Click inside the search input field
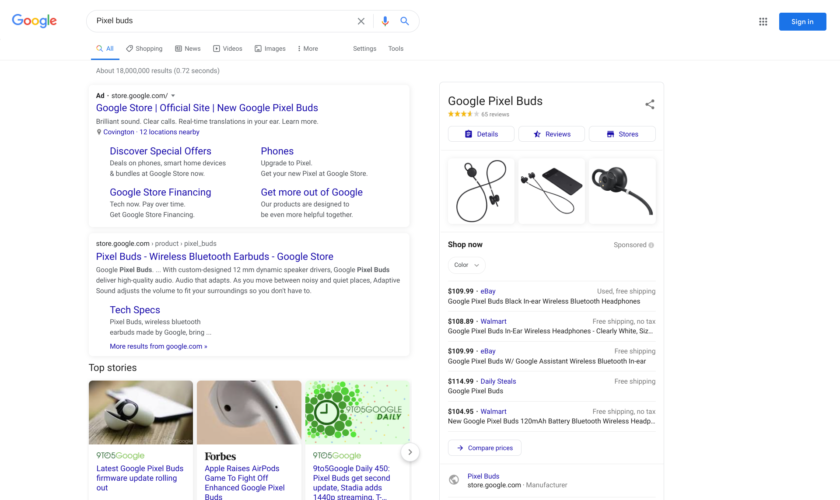The image size is (840, 500). (220, 21)
